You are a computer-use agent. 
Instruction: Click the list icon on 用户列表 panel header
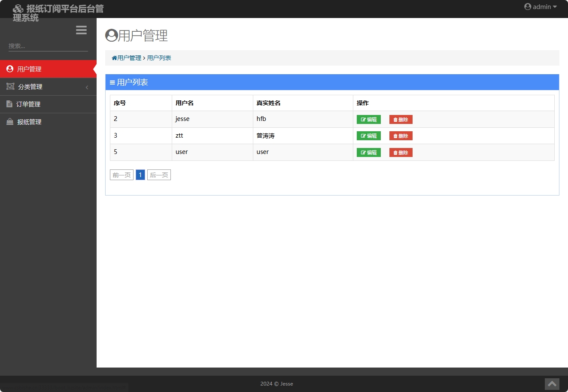pyautogui.click(x=112, y=82)
